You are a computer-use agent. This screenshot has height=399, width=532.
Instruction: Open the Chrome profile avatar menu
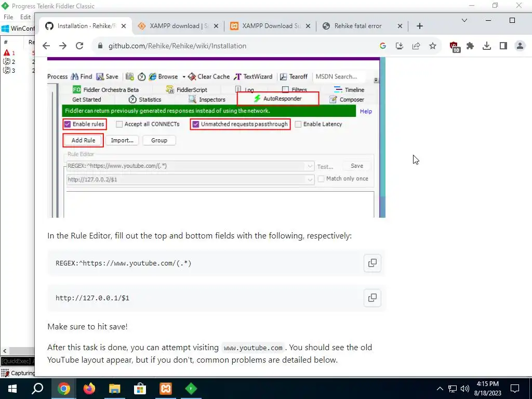pyautogui.click(x=520, y=46)
